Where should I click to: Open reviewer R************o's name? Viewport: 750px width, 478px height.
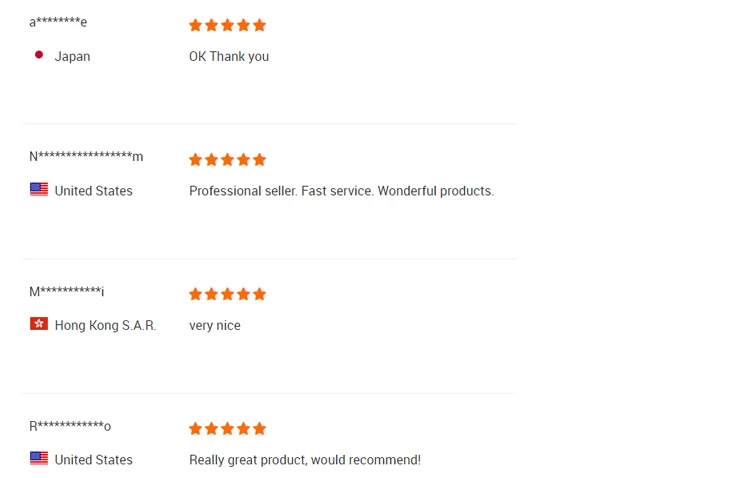click(70, 426)
